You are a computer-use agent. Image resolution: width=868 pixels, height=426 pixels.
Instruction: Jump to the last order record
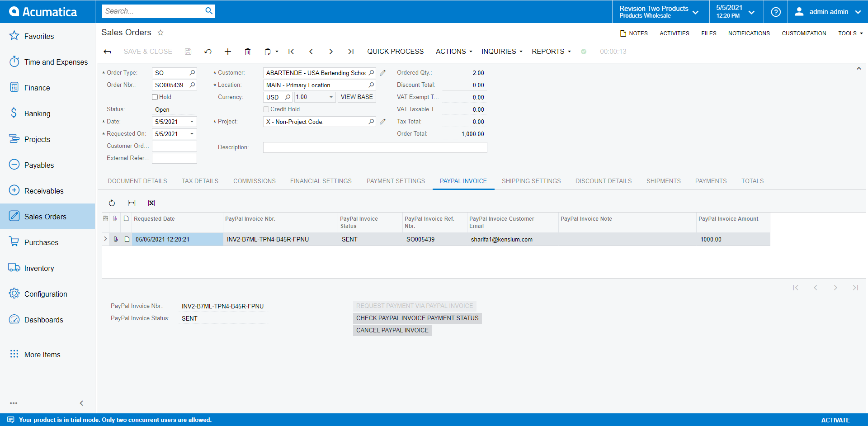point(351,52)
